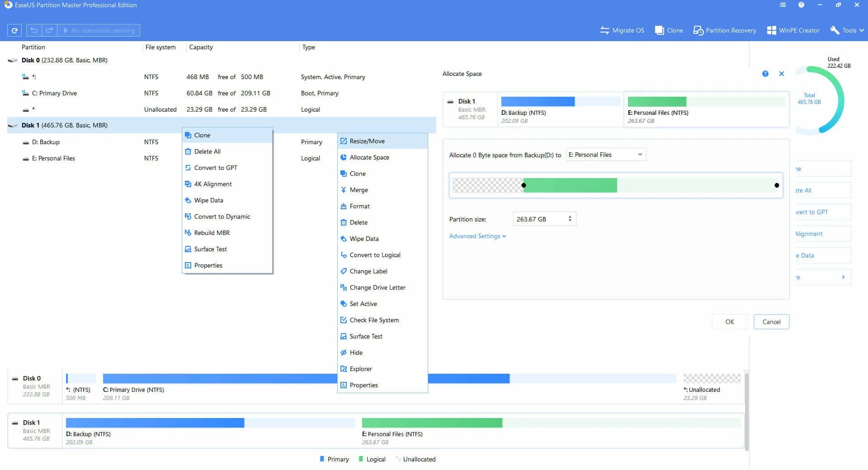This screenshot has width=868, height=470.
Task: Click the Allocate Space pie icon
Action: tap(344, 157)
